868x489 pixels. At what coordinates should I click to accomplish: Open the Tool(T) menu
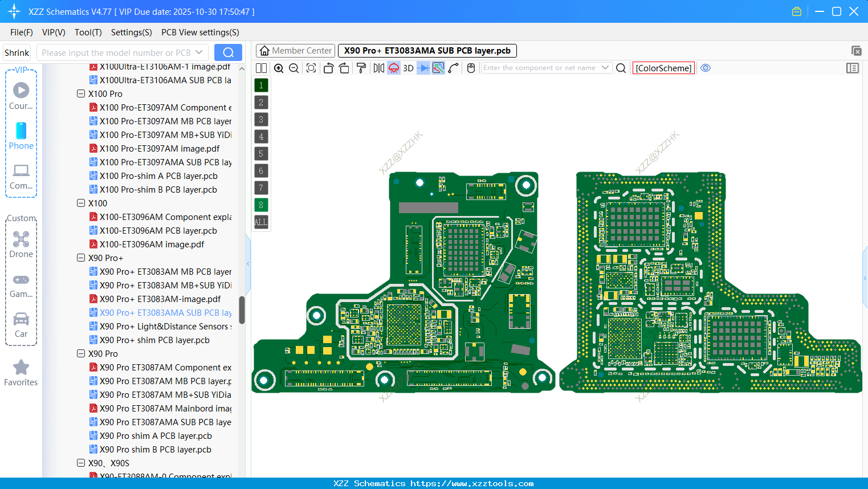point(88,32)
